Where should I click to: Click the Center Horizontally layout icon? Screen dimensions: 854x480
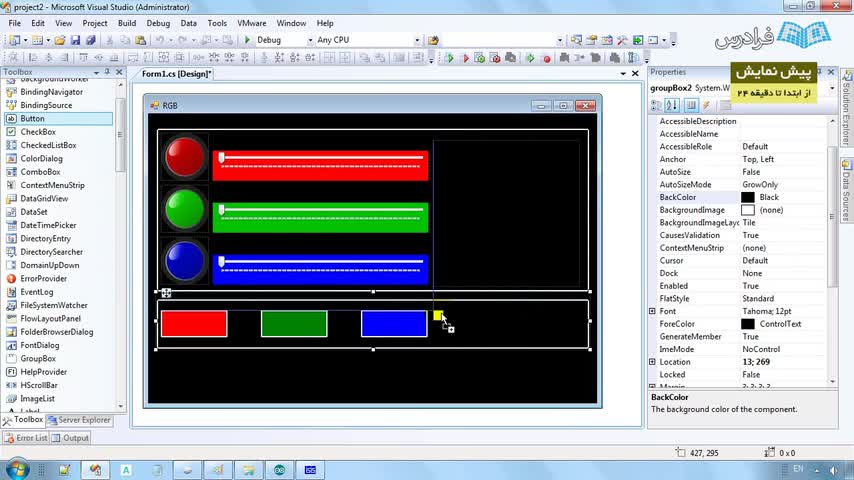click(330, 57)
